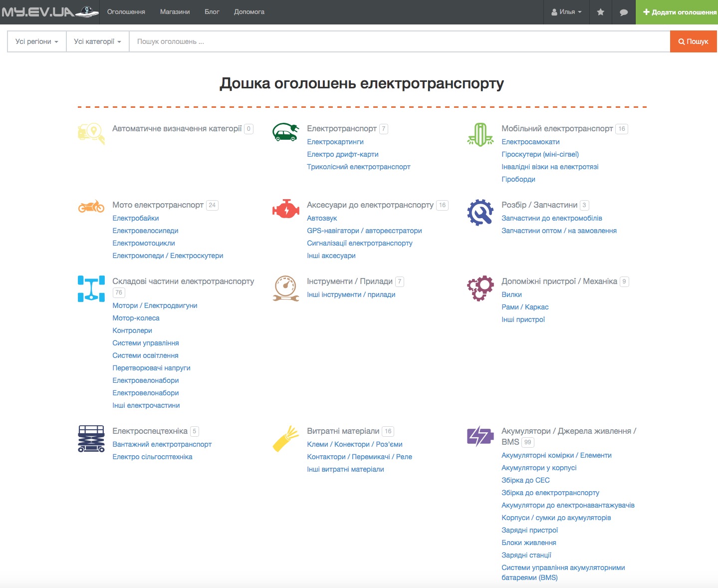Click the blue chassis components icon
Screen dimensions: 718x588
coord(91,289)
